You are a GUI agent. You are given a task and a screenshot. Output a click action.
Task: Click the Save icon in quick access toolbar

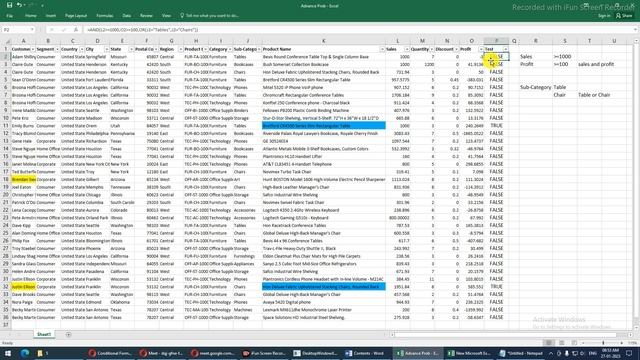tap(9, 5)
